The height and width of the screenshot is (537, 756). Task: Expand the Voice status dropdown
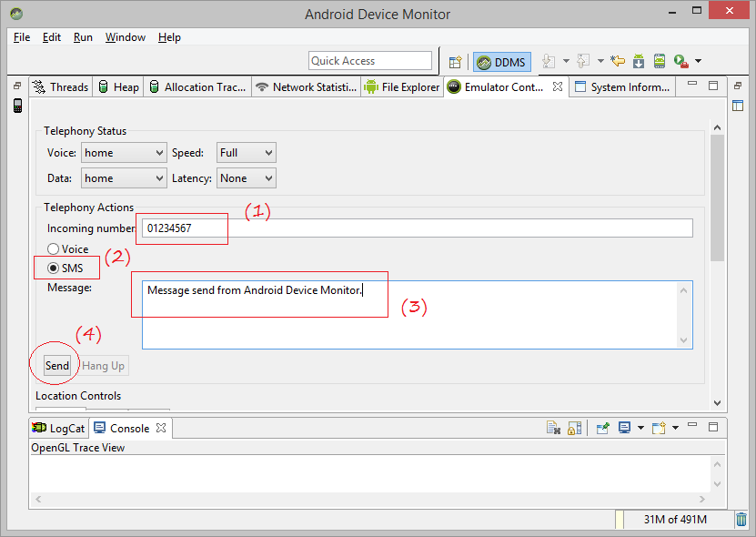click(x=124, y=153)
